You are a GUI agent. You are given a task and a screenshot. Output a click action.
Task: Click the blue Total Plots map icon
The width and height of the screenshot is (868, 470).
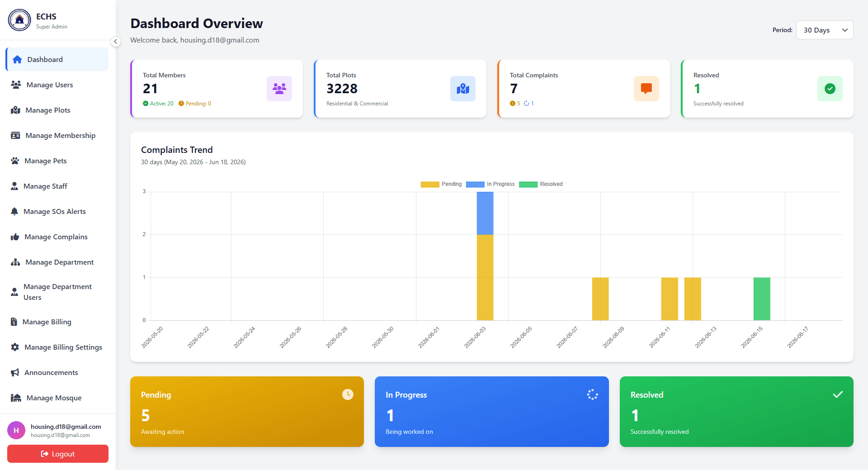point(463,89)
